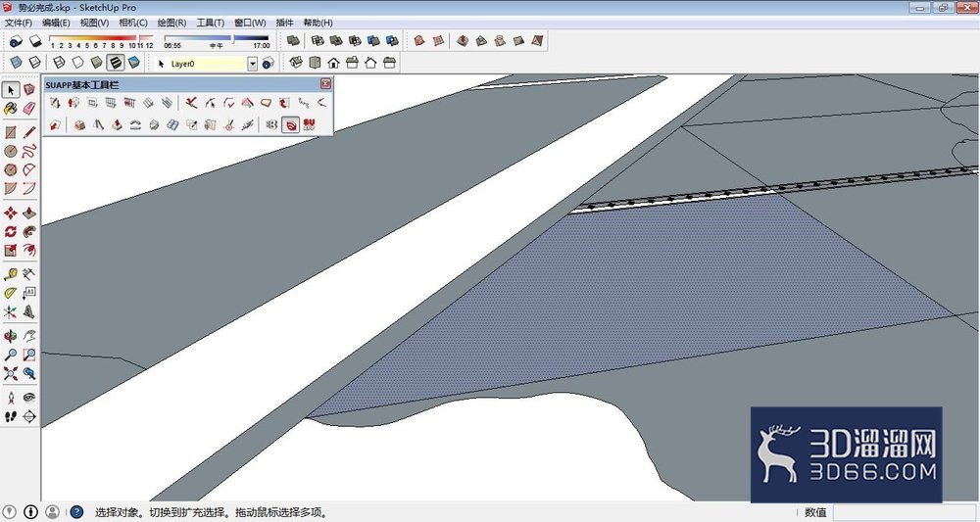Open the 文件(F) menu

point(18,23)
